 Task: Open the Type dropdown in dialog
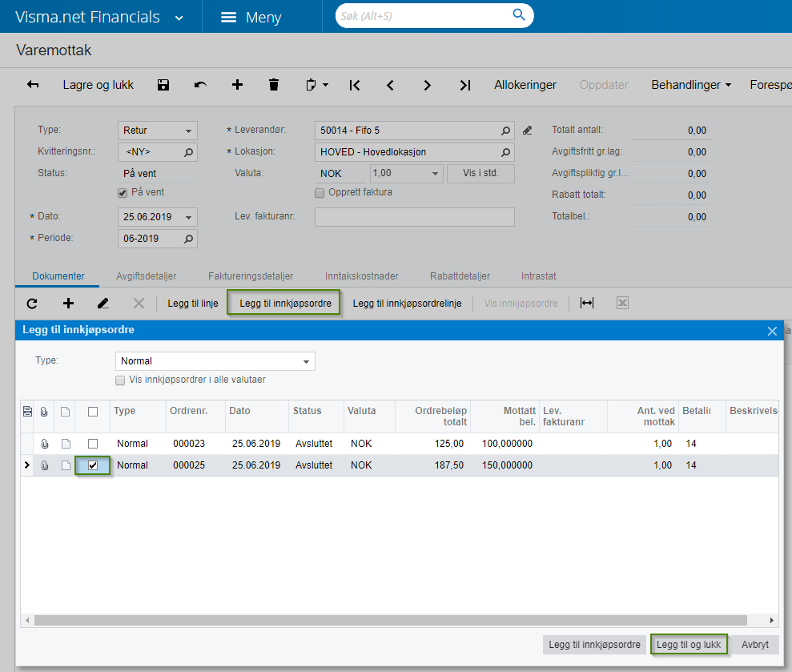click(x=306, y=361)
